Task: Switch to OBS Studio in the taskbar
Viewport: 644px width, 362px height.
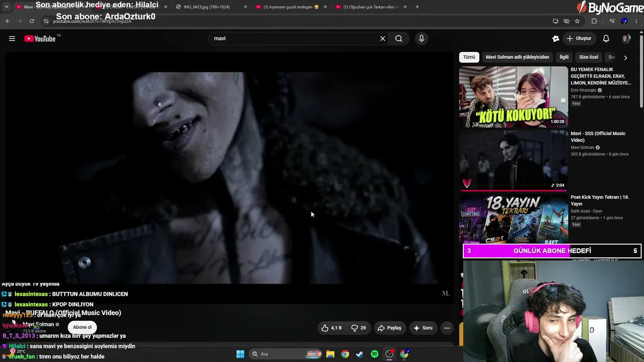Action: (x=389, y=354)
